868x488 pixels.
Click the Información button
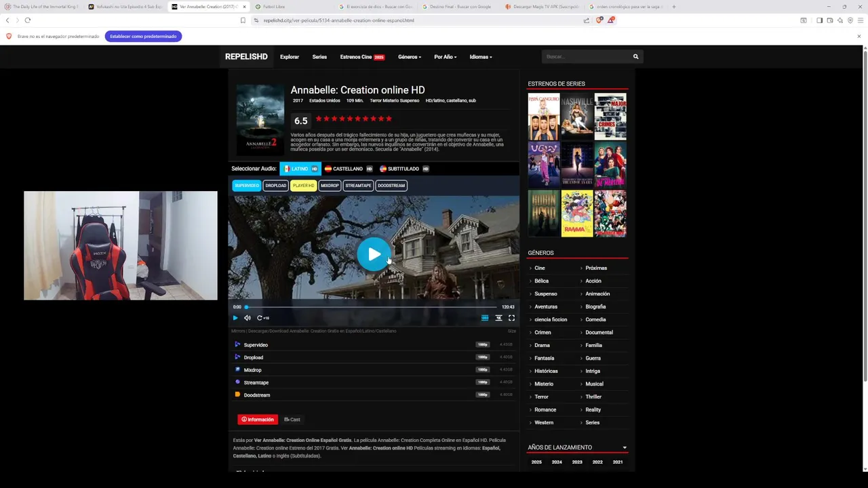pos(258,420)
